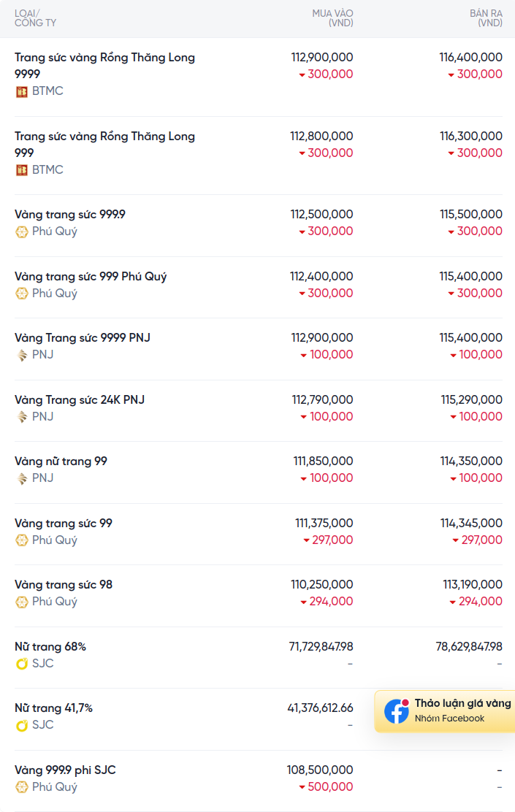
Task: Click the LOẠI/CÔNG TY column header
Action: (35, 18)
